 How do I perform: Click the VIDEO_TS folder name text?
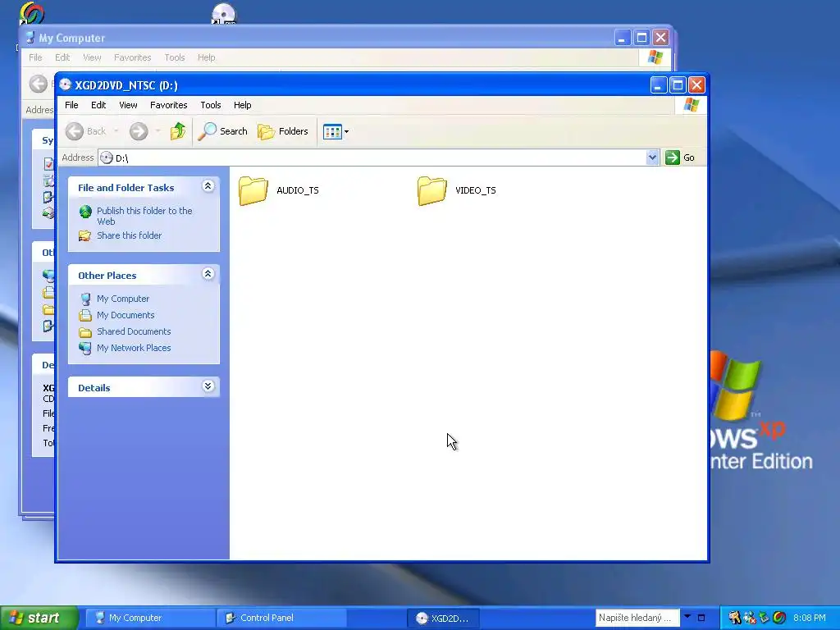[476, 190]
